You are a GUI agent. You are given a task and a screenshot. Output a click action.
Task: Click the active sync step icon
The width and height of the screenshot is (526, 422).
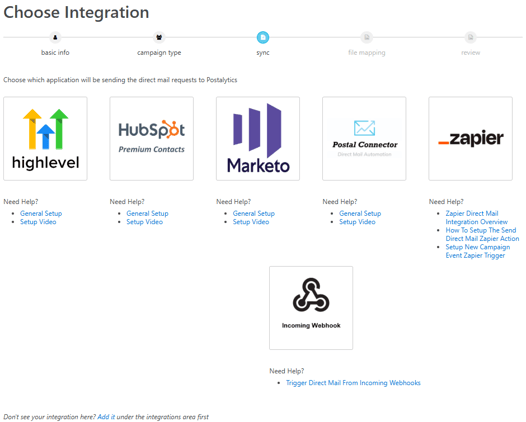tap(263, 37)
